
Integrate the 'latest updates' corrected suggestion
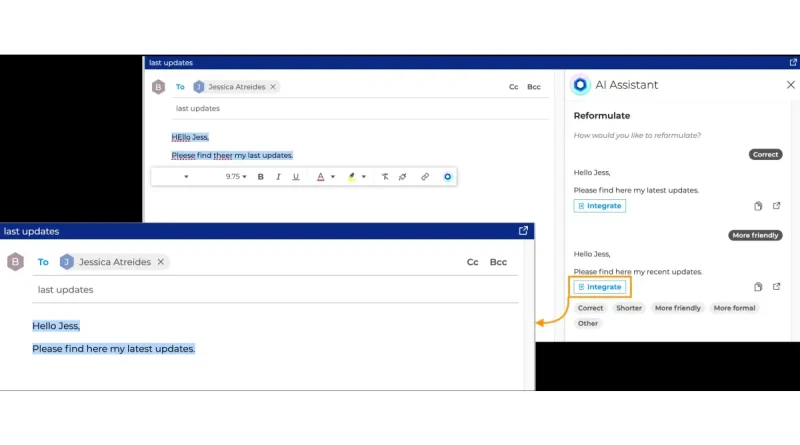pyautogui.click(x=599, y=206)
